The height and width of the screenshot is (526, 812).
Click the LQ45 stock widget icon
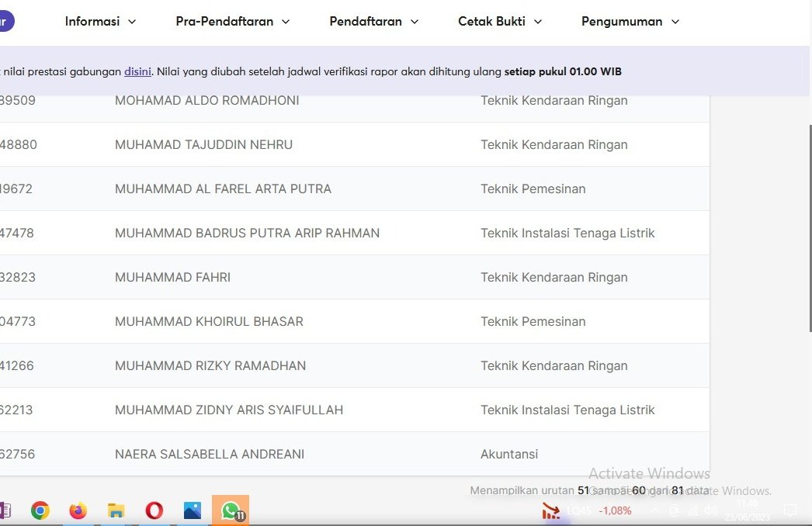point(551,511)
